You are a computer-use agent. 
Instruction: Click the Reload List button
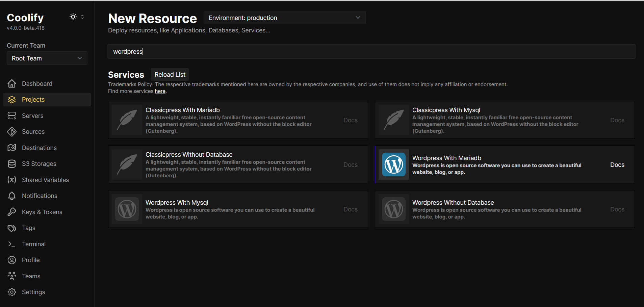pyautogui.click(x=170, y=75)
